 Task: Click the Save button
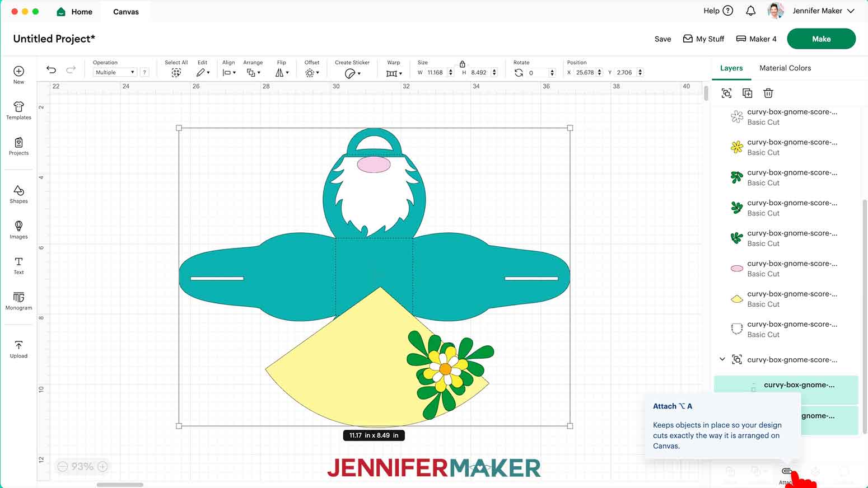click(662, 39)
